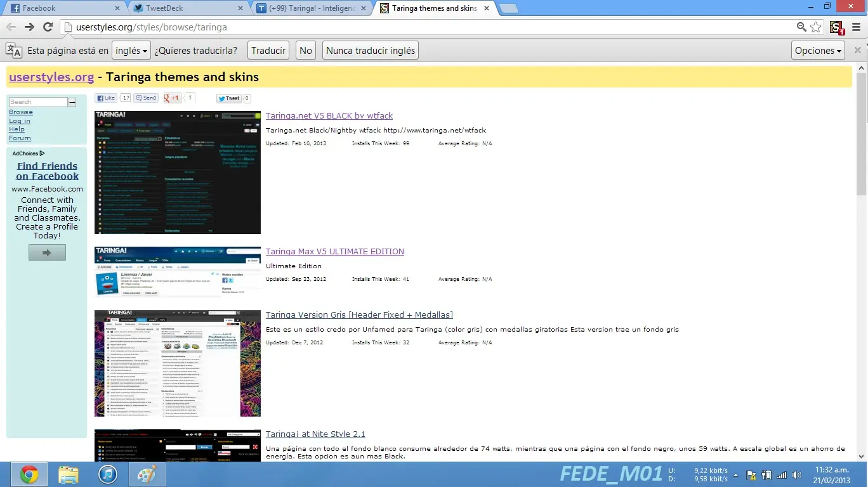The height and width of the screenshot is (487, 868).
Task: Open iTunes from the taskbar
Action: [108, 474]
